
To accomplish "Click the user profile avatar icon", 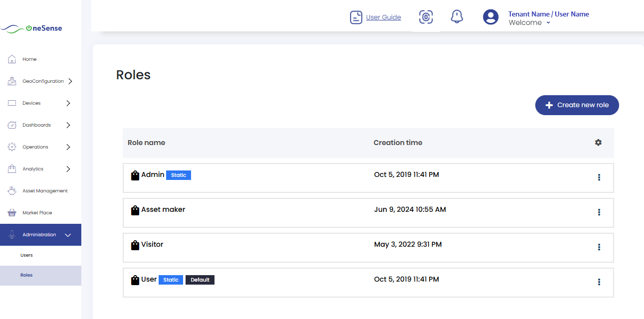I will pos(490,17).
